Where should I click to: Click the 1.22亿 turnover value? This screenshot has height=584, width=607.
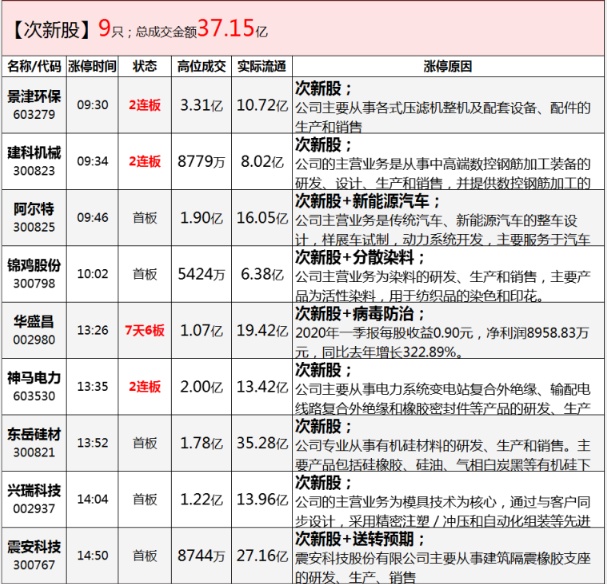pos(201,499)
